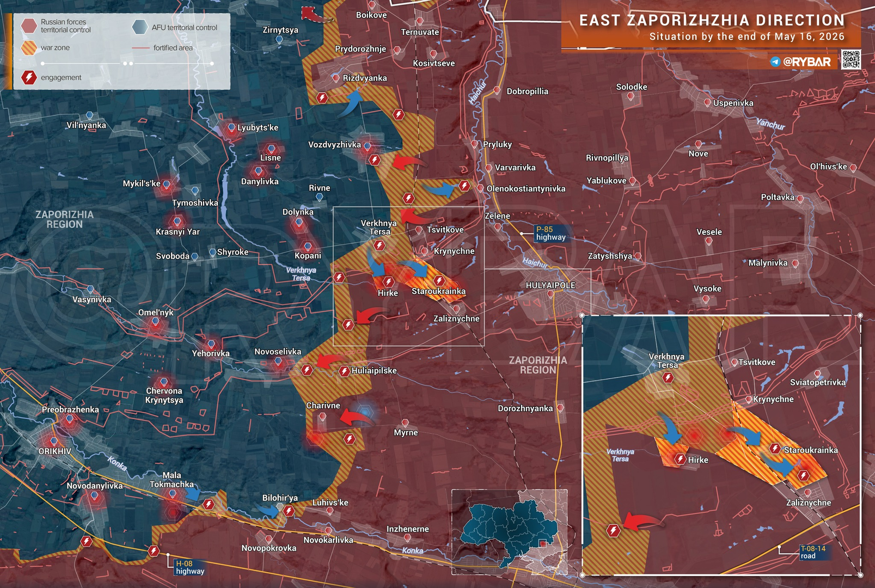Click the Dobropillia settlement marker
Viewport: 875px width, 588px height.
(497, 90)
